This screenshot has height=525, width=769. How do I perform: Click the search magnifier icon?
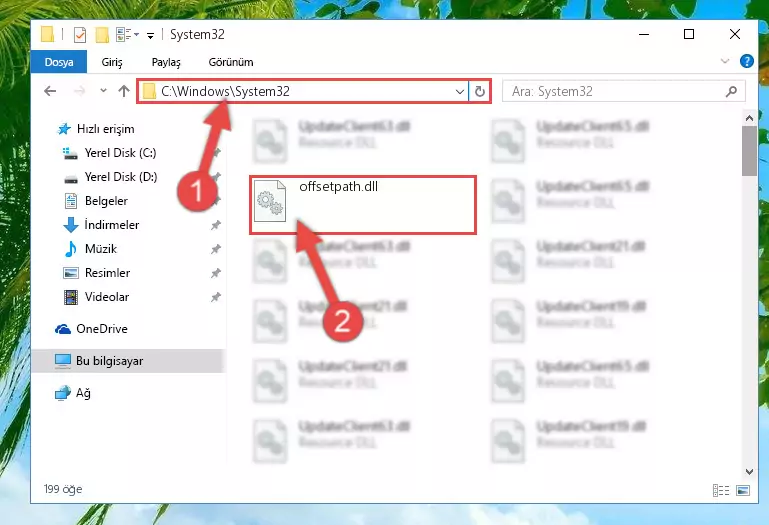click(731, 91)
